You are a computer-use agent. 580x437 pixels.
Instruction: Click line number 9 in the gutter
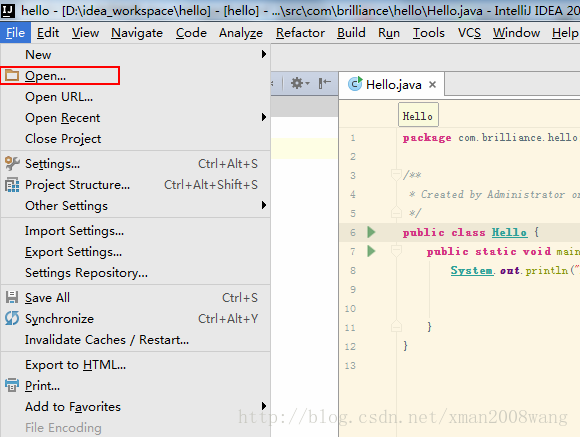point(353,289)
